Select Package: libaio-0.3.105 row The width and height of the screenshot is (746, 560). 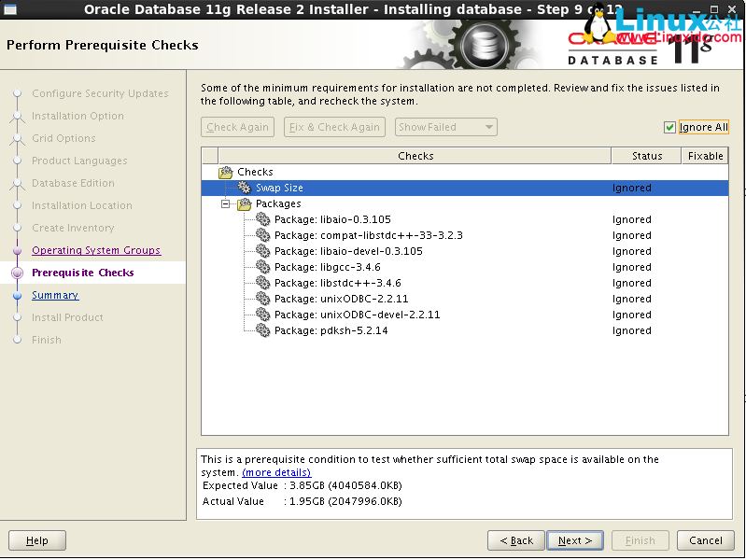[x=465, y=219]
